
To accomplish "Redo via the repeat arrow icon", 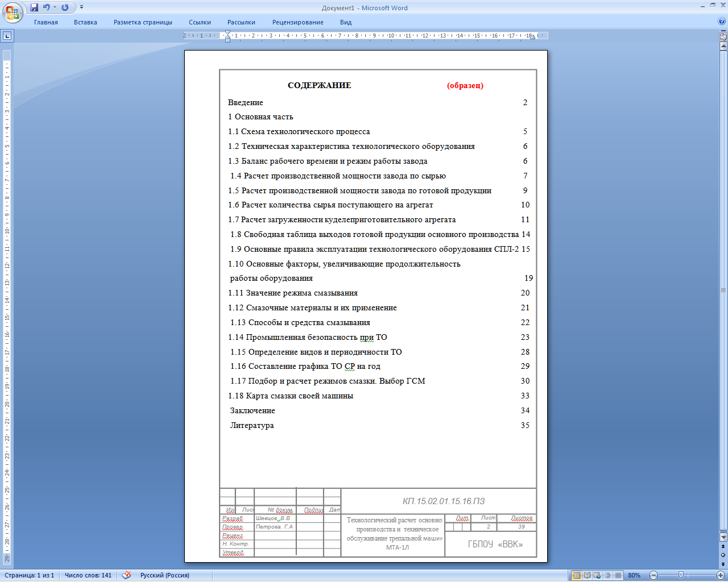I will (65, 7).
